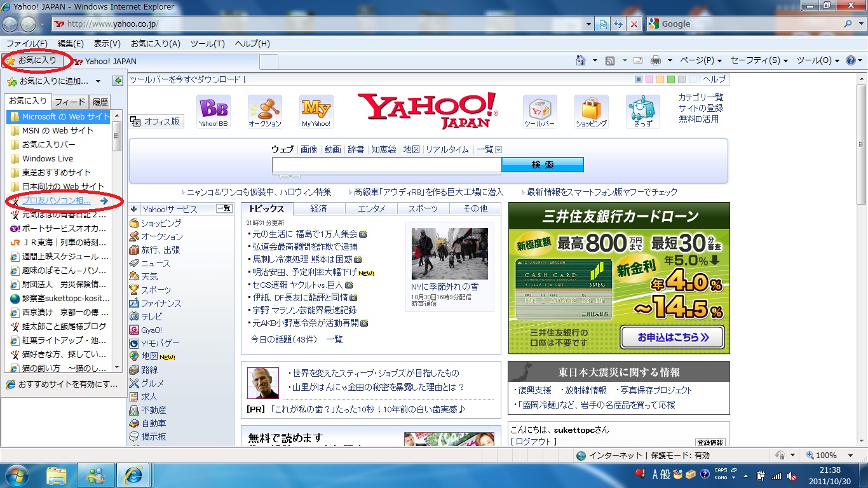Screen dimensions: 868x488
Task: Click the ファイナンス service link
Action: (161, 303)
